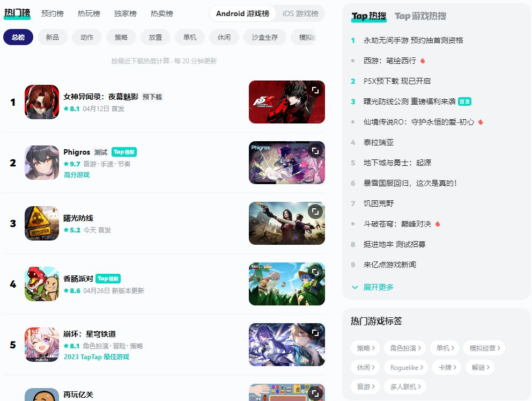Expand the 曙光防线 preview fullscreen icon

pyautogui.click(x=315, y=212)
